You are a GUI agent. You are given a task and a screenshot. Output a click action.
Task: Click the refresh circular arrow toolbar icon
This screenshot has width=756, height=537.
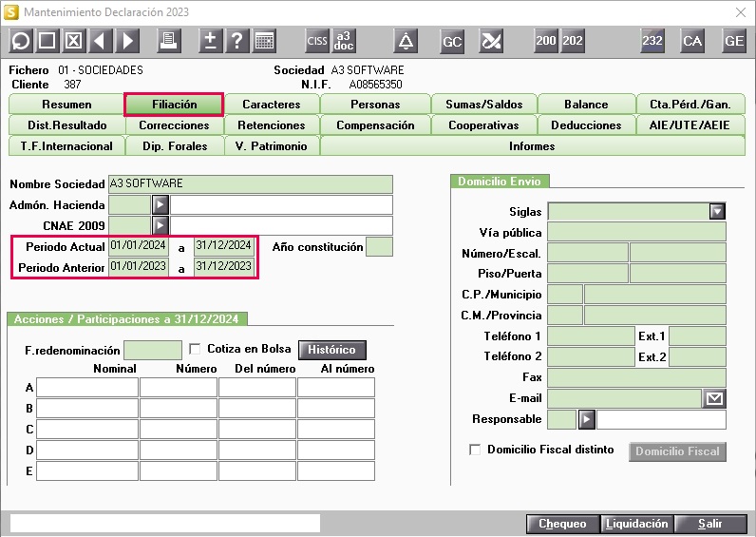pos(21,41)
